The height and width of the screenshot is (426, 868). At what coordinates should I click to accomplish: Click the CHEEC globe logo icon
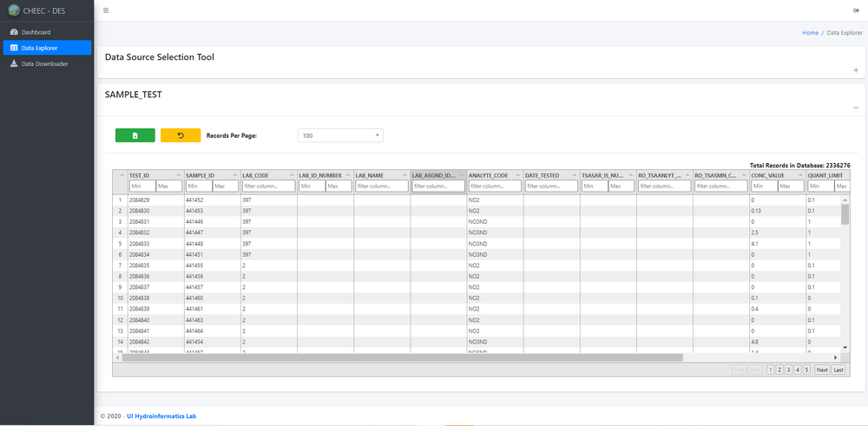[13, 10]
